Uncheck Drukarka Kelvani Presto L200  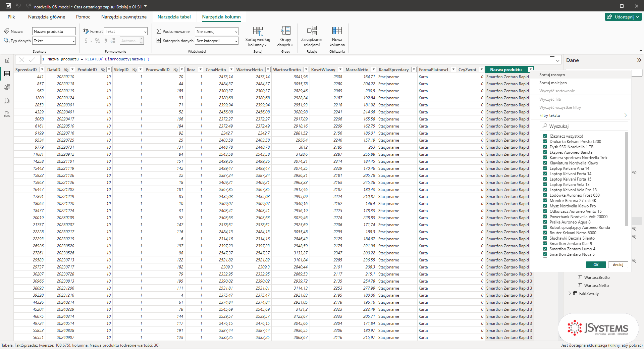[545, 141]
